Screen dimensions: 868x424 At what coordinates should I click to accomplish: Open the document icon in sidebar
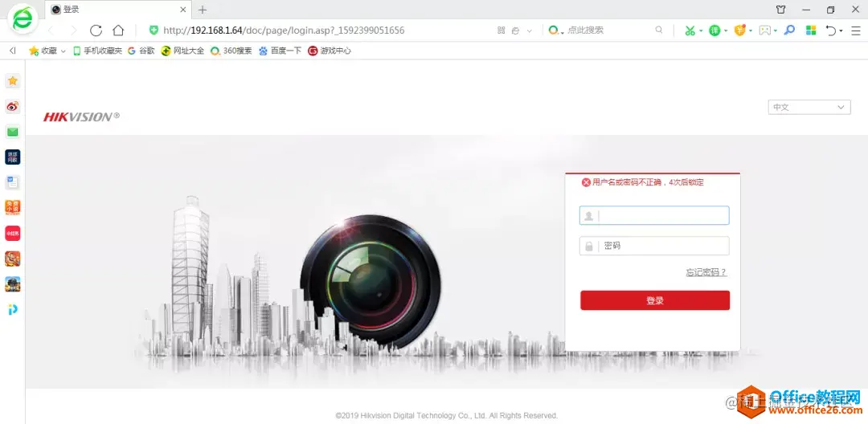[x=13, y=181]
